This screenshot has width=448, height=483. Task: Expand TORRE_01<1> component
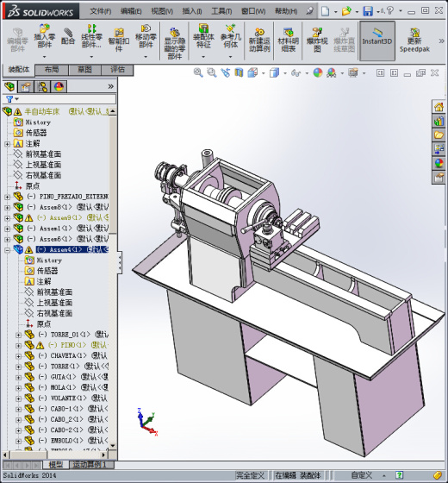18,335
